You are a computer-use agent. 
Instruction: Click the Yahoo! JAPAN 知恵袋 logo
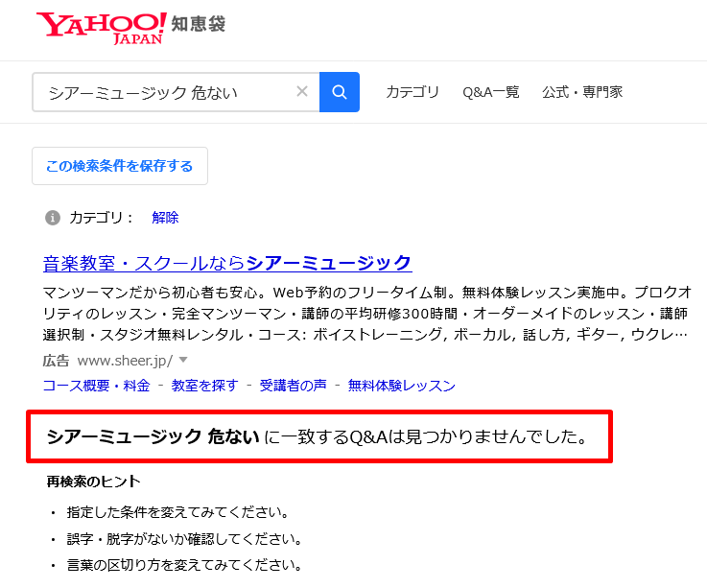(130, 28)
